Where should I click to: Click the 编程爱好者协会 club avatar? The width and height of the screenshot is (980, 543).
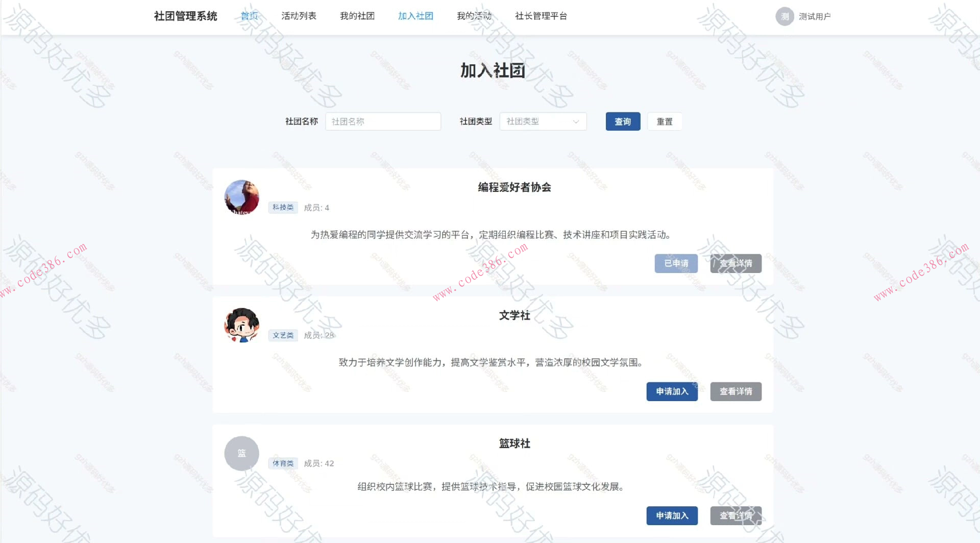tap(241, 198)
